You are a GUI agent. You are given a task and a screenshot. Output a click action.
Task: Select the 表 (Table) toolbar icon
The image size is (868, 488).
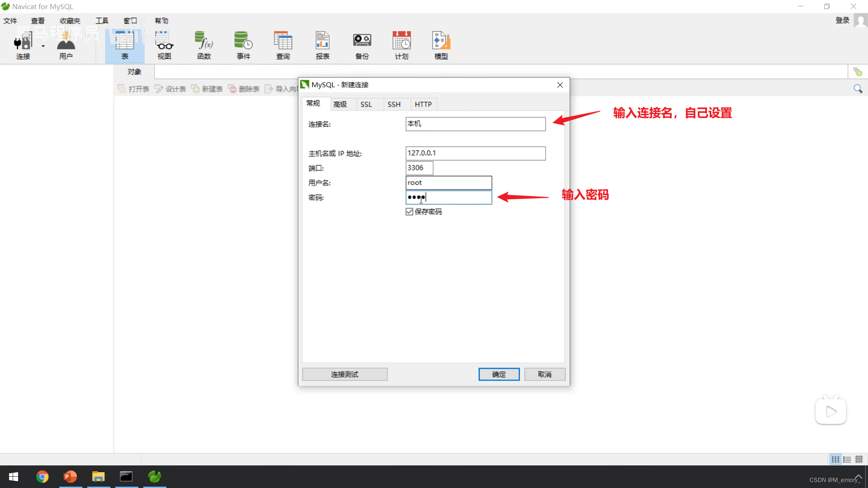[x=125, y=45]
